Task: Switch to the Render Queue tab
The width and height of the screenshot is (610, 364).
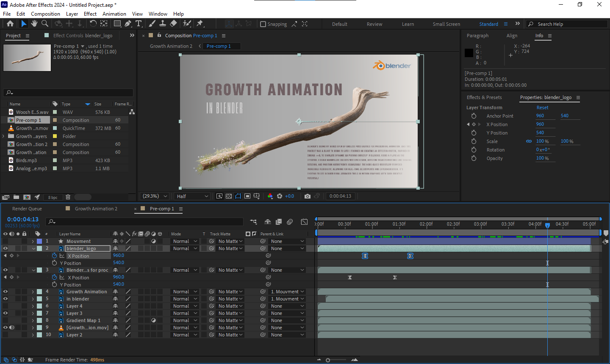Action: tap(27, 209)
